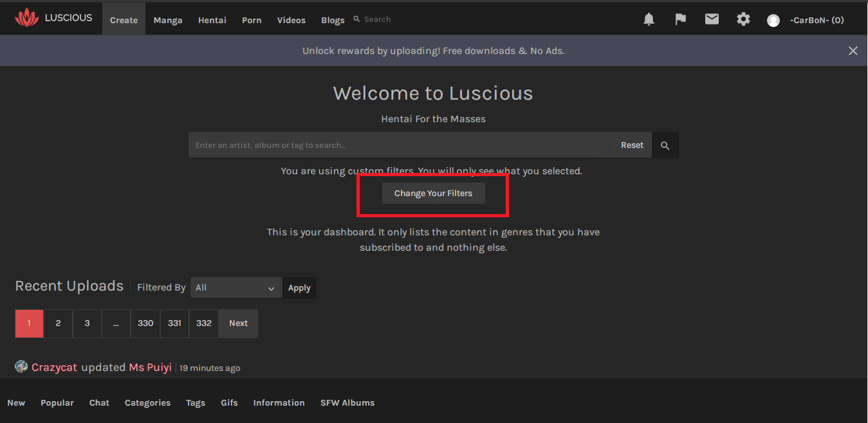Open the notifications bell icon
The height and width of the screenshot is (423, 868).
click(x=649, y=19)
